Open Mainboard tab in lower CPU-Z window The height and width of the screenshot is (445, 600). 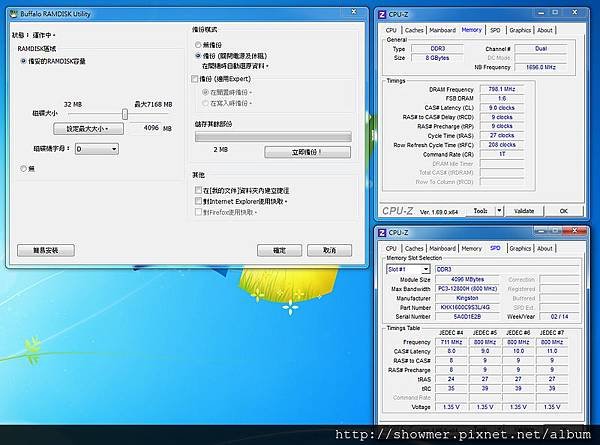pos(442,249)
